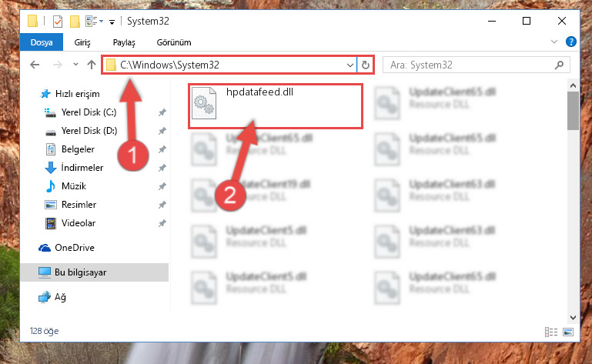Open the Help question mark icon
This screenshot has width=592, height=364.
[x=571, y=42]
